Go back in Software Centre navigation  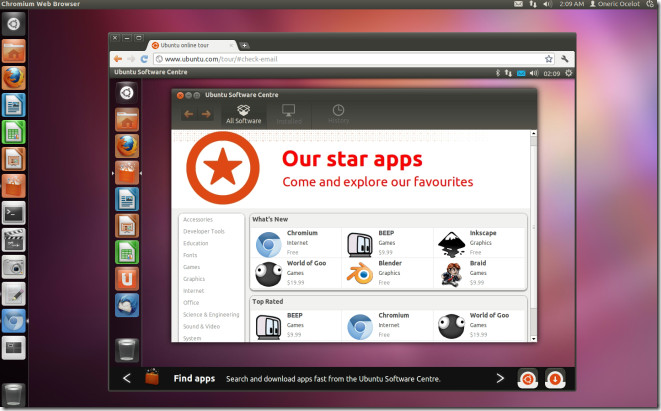point(189,114)
